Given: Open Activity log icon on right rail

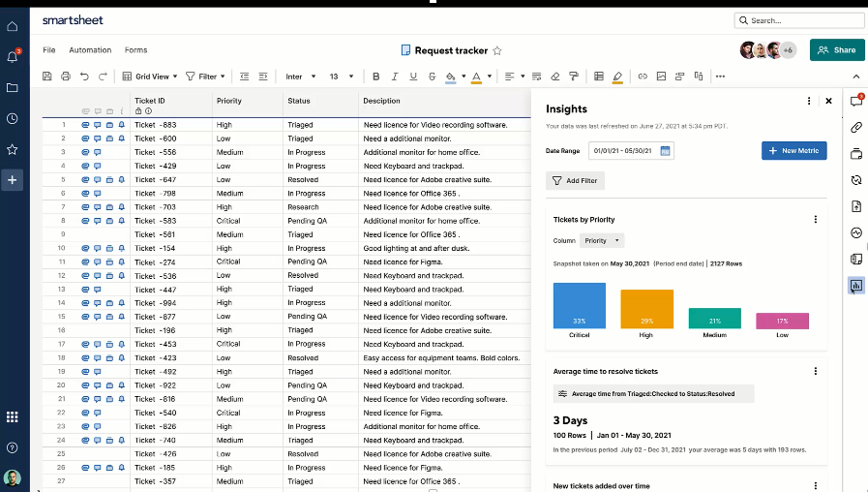Looking at the screenshot, I should click(x=856, y=232).
